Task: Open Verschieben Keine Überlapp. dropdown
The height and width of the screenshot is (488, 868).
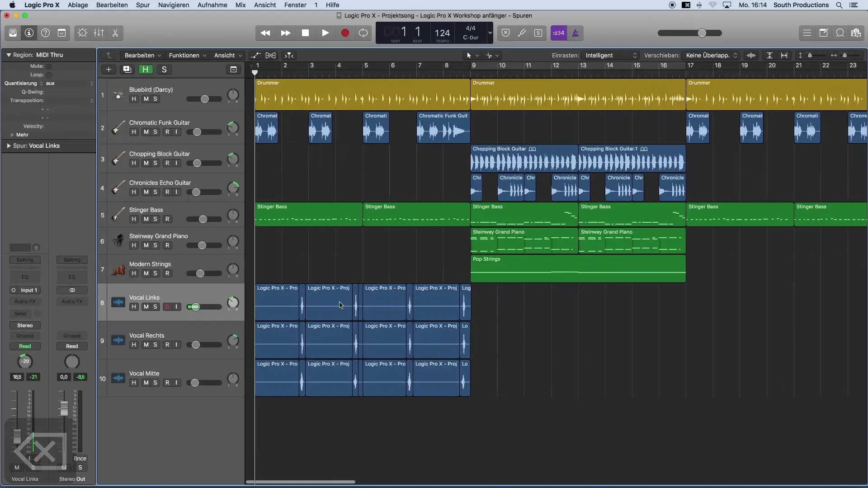Action: coord(711,55)
